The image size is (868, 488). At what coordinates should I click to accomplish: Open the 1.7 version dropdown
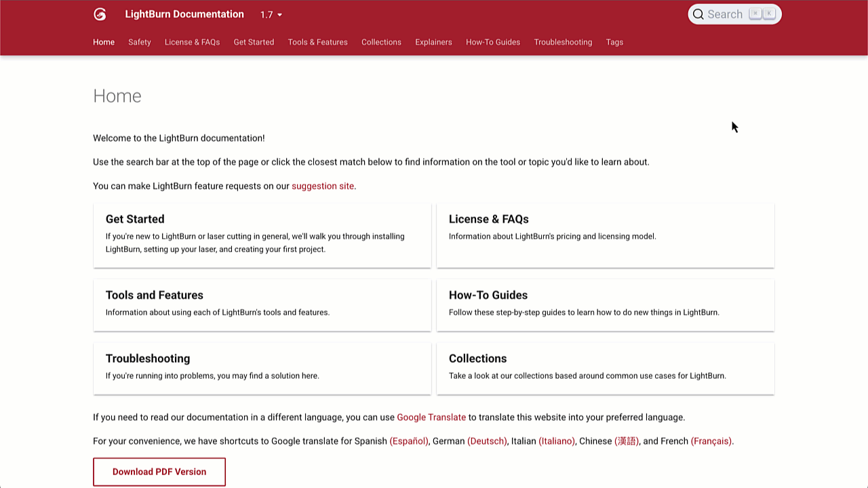point(271,15)
